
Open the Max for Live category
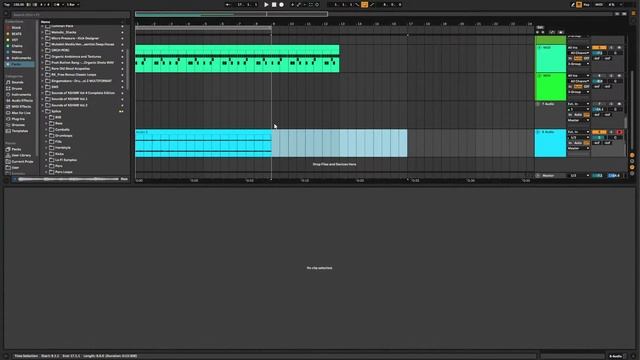pos(21,113)
